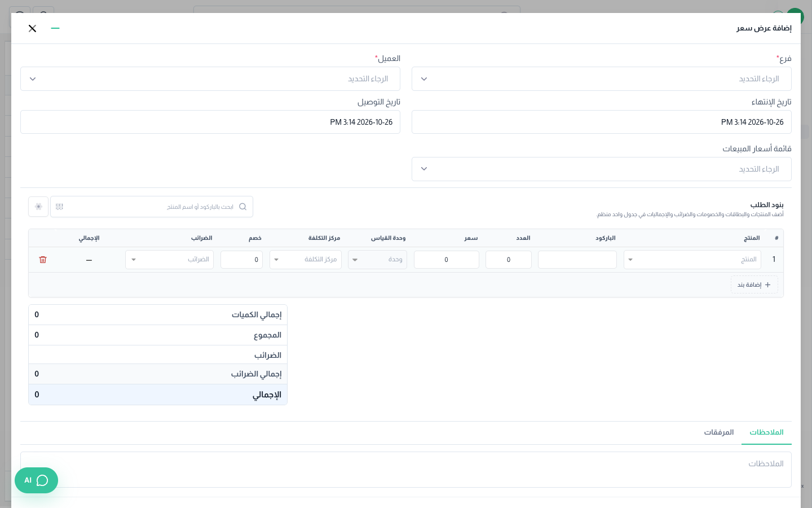Click the خصم discount field in row 1
This screenshot has width=812, height=508.
[x=241, y=260]
